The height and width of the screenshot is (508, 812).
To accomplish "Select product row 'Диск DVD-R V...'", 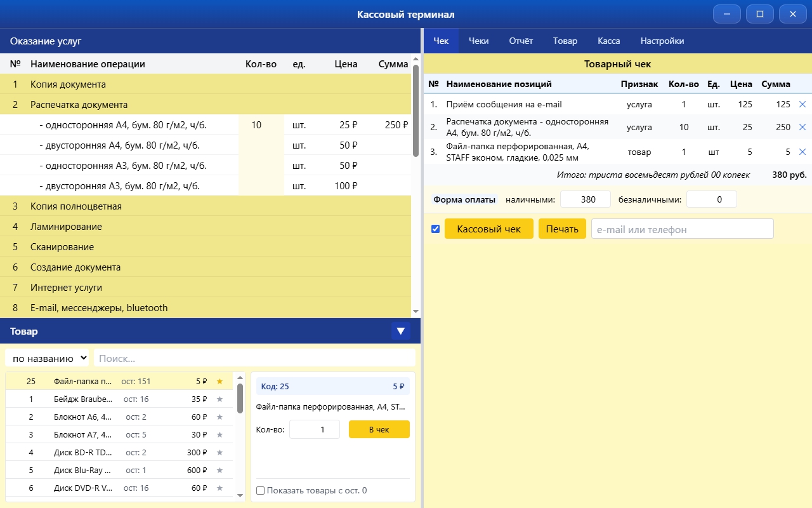I will [119, 488].
